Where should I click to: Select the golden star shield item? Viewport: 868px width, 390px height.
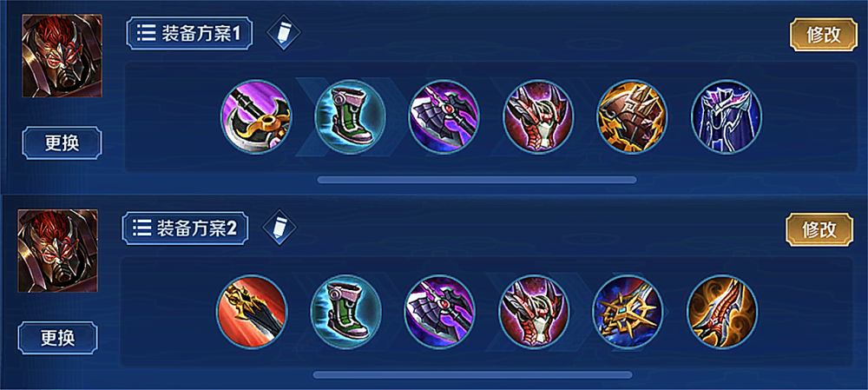628,312
